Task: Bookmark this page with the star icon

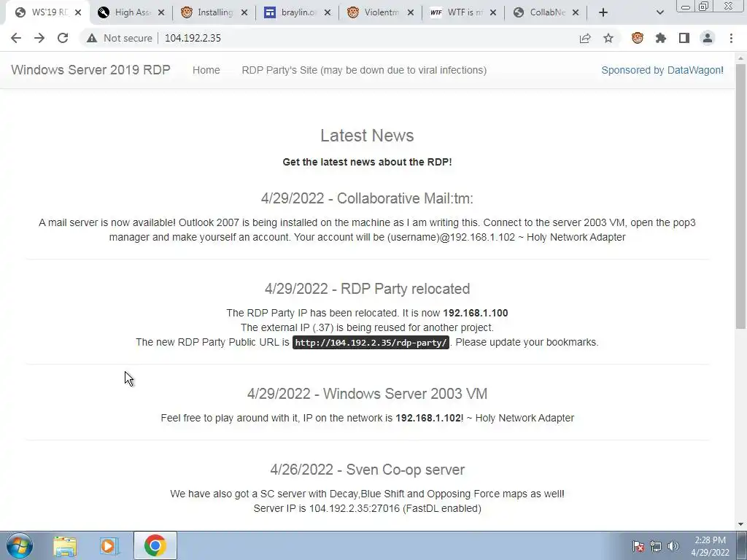Action: tap(608, 38)
